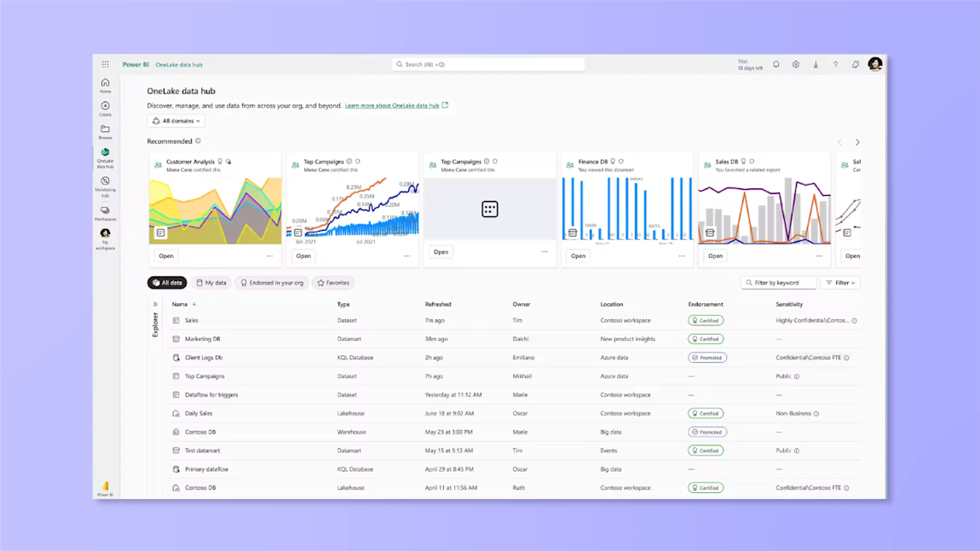Click Promoted badge in Client Logs Db row
Viewport: 980px width, 551px height.
[x=706, y=358]
